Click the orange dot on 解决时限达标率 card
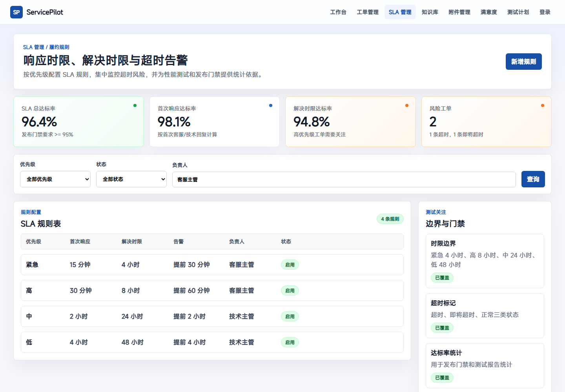The width and height of the screenshot is (565, 392). coord(407,105)
